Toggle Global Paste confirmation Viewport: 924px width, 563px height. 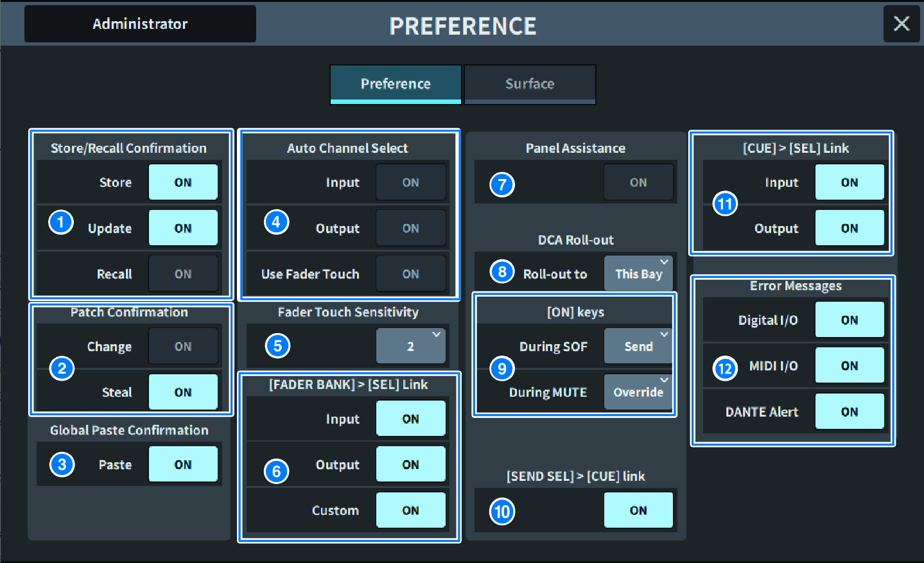[183, 465]
